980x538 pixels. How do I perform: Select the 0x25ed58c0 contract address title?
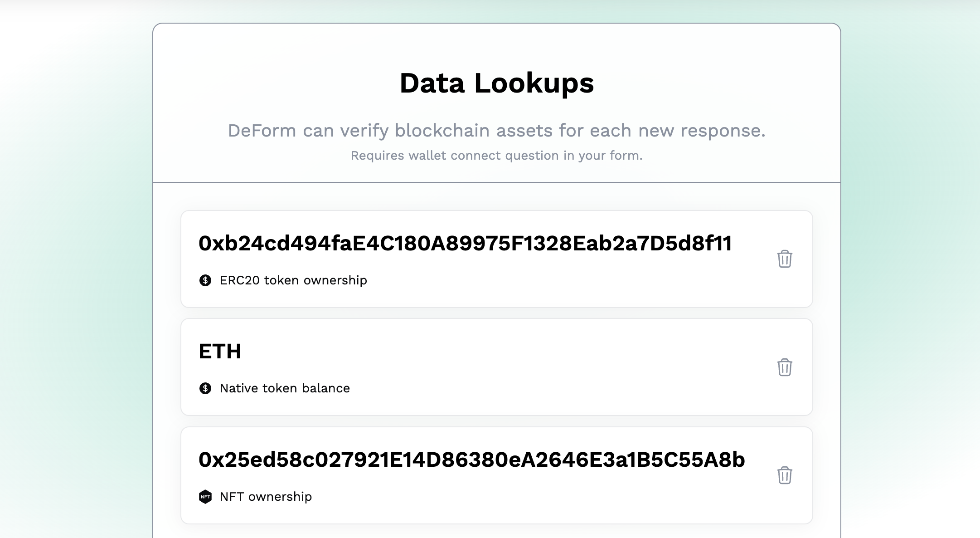(471, 460)
